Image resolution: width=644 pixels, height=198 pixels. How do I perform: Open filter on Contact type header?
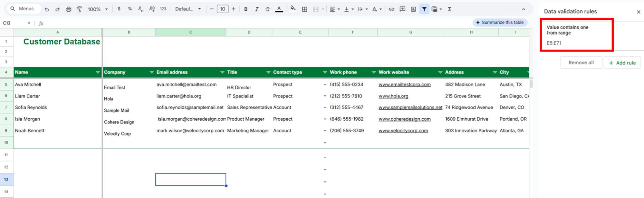click(325, 73)
